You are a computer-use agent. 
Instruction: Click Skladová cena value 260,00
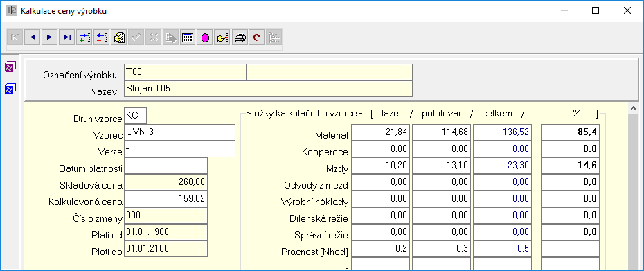166,182
